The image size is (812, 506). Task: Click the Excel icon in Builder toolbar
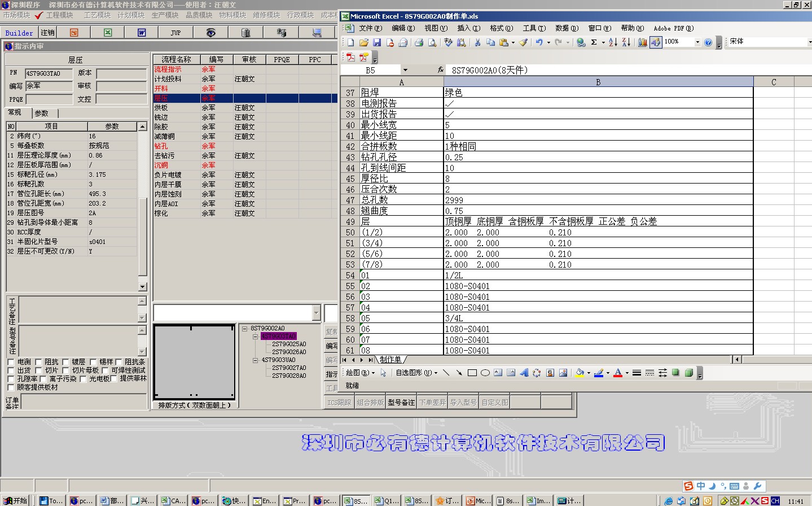pos(108,33)
